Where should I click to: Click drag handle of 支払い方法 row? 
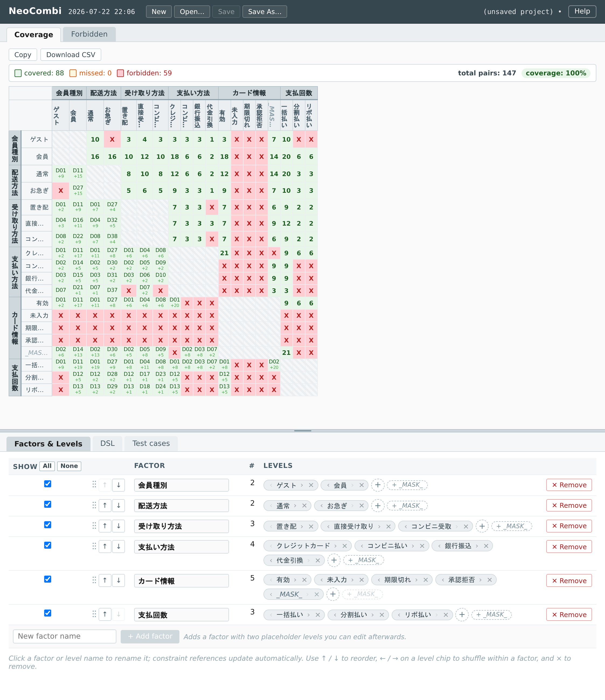[94, 546]
